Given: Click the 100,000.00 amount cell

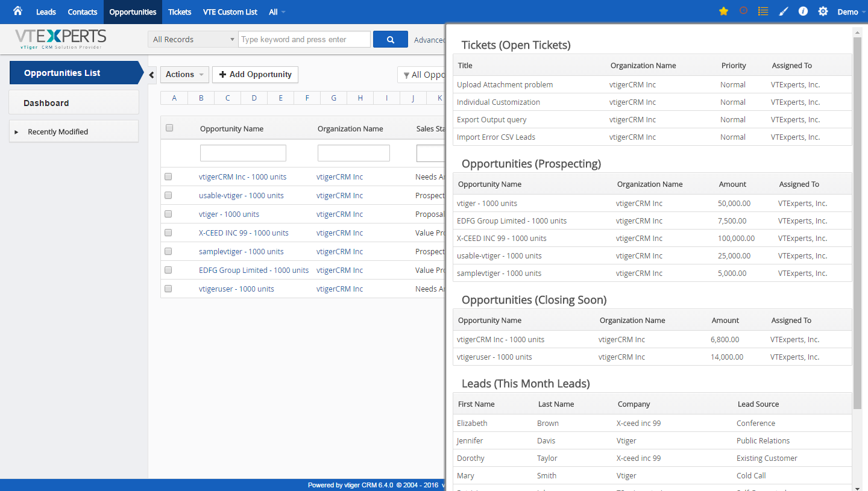Looking at the screenshot, I should (736, 238).
